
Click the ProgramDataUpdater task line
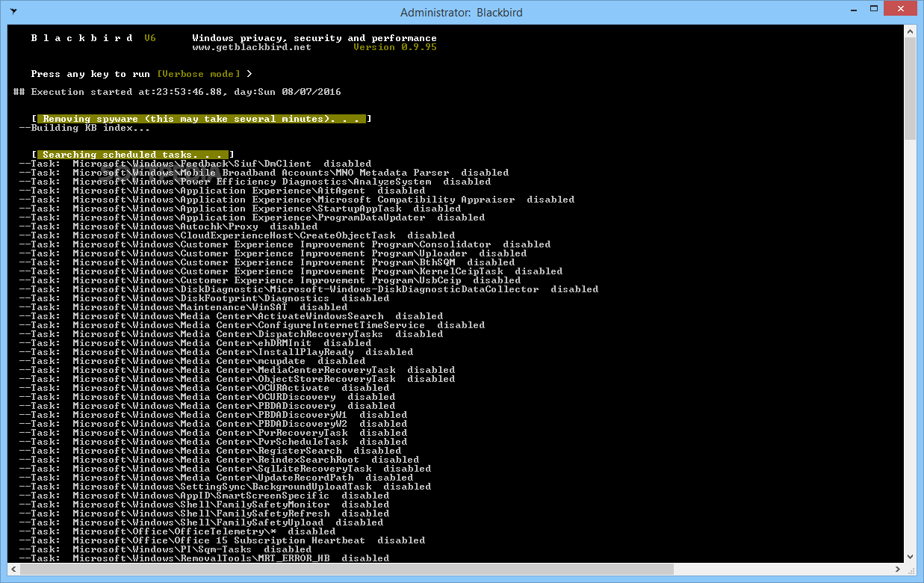(252, 218)
